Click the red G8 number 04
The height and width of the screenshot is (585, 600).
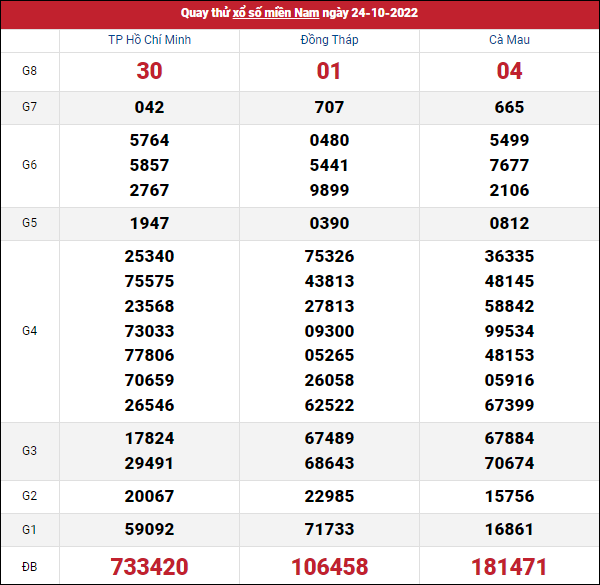coord(509,71)
